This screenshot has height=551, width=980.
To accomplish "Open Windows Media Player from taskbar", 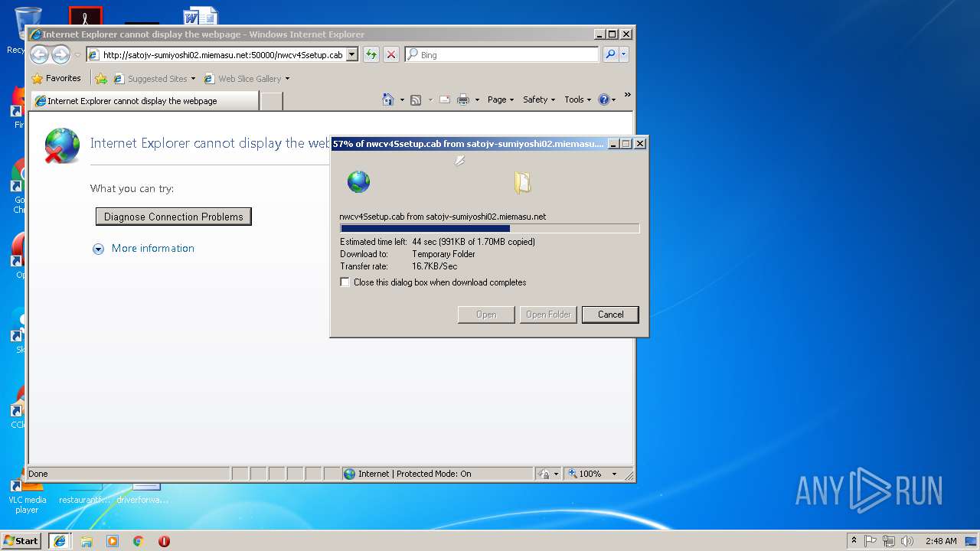I will coord(113,541).
